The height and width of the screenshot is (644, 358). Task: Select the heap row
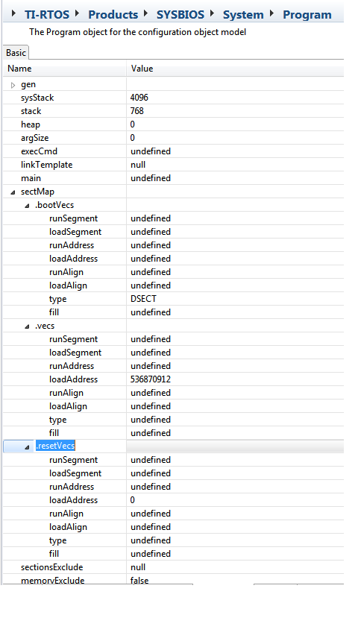[x=174, y=124]
